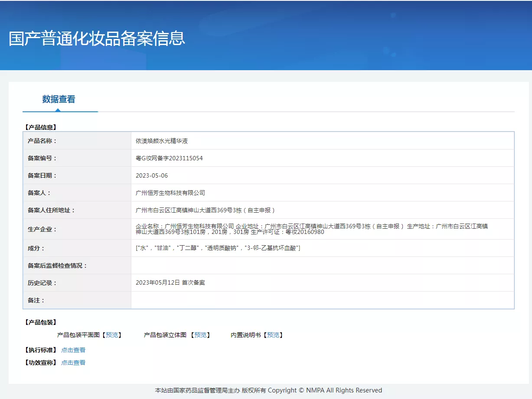Open 预览 for 产品包装平面图
Image resolution: width=532 pixels, height=399 pixels.
point(112,335)
